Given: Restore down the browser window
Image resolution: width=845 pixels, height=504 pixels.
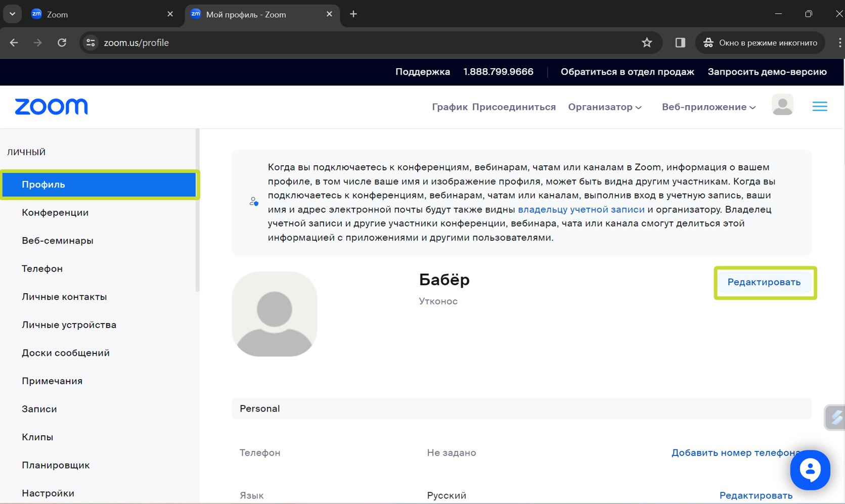Looking at the screenshot, I should coord(809,14).
